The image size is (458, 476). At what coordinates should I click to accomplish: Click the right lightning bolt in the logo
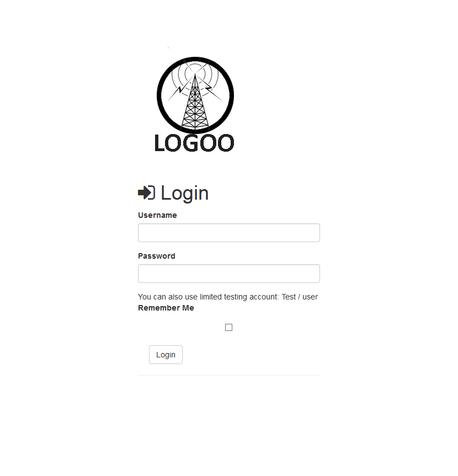(209, 88)
